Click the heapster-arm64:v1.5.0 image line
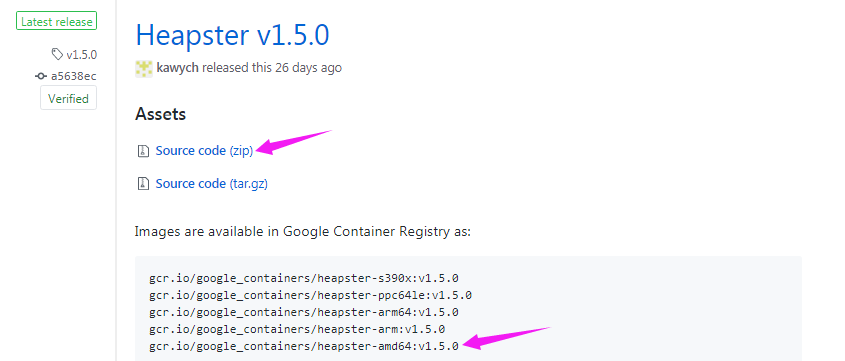The width and height of the screenshot is (845, 361). (x=304, y=312)
